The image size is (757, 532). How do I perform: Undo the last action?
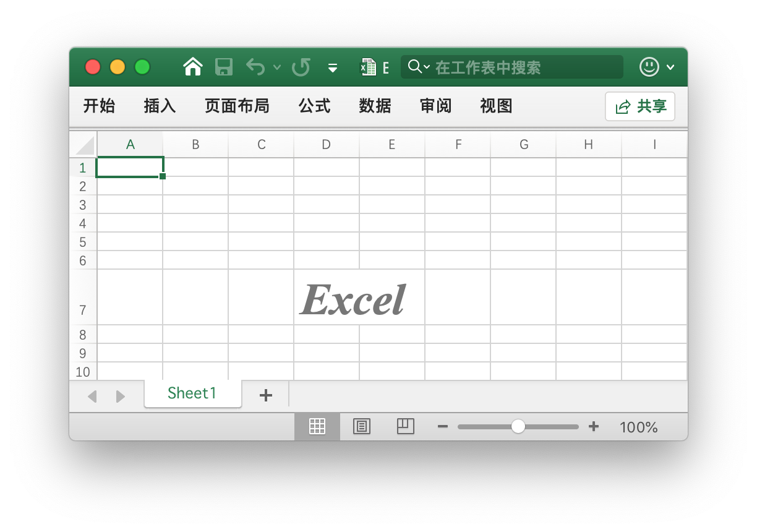tap(255, 67)
